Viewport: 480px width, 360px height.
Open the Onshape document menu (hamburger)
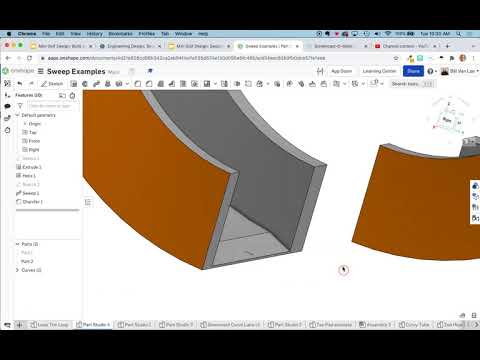pyautogui.click(x=41, y=71)
